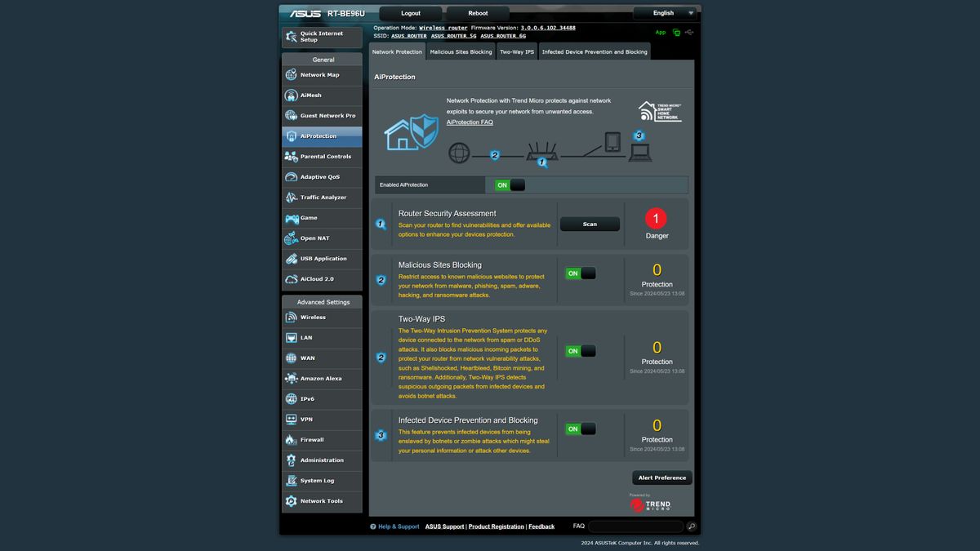Viewport: 980px width, 551px height.
Task: Click Infected Device Prevention protection count 0
Action: tap(657, 425)
